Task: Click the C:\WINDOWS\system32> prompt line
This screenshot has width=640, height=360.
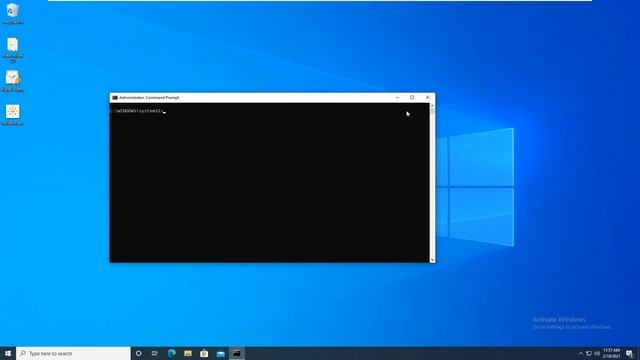Action: 137,111
